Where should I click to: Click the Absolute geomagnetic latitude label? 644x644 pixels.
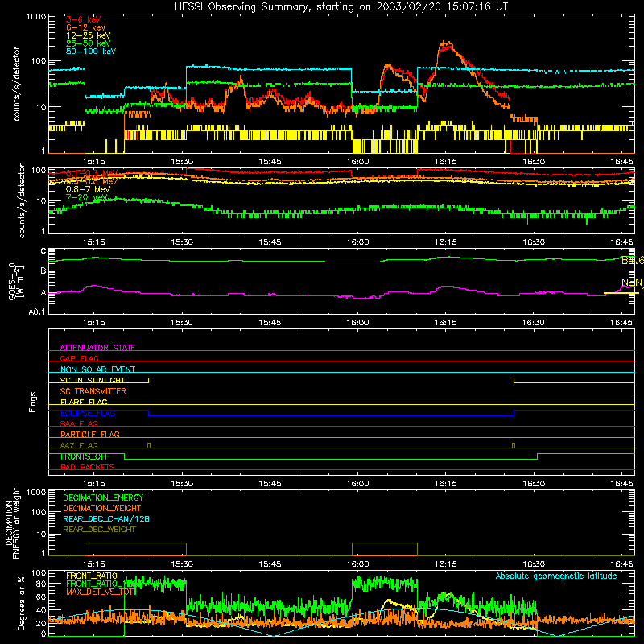click(x=556, y=576)
